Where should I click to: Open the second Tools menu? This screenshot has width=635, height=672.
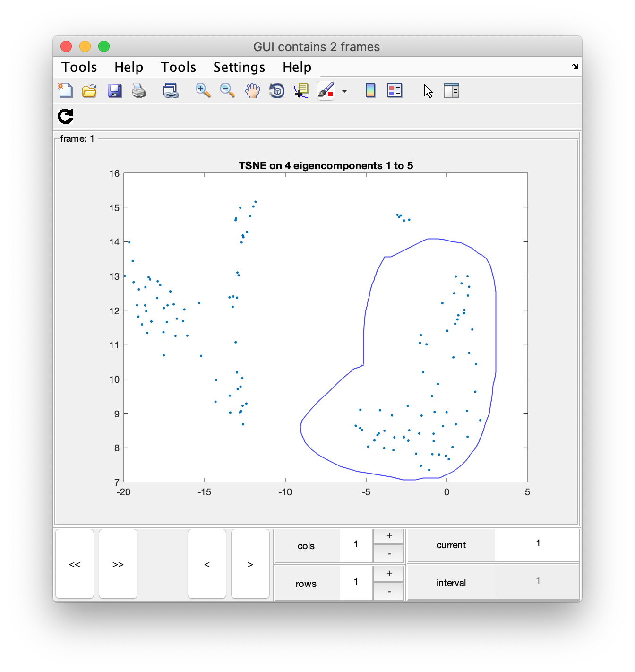click(178, 67)
